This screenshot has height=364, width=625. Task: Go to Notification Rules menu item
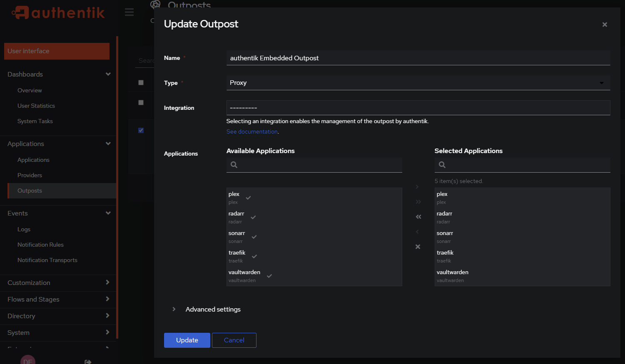40,245
